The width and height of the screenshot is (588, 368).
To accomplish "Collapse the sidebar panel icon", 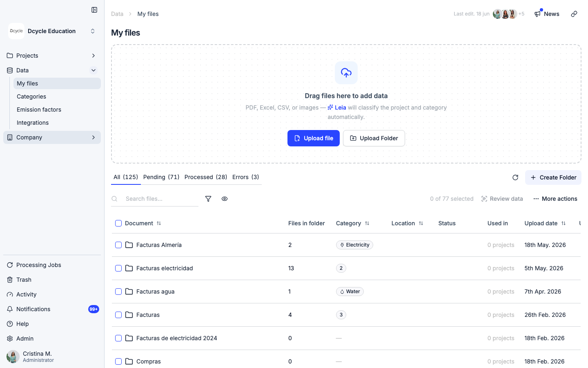I will 94,10.
